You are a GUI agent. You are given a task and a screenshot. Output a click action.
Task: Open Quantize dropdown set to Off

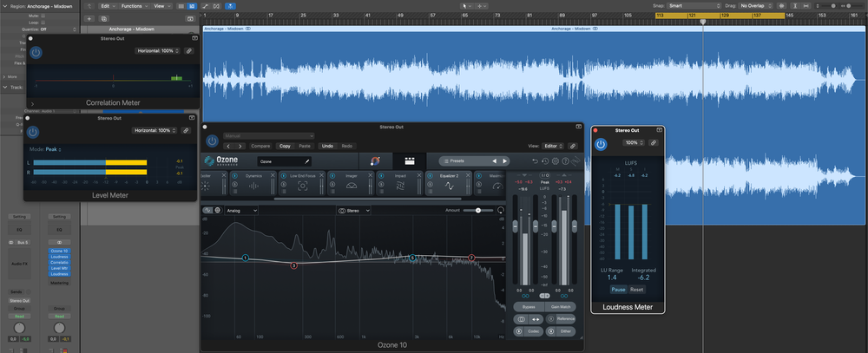click(x=59, y=29)
